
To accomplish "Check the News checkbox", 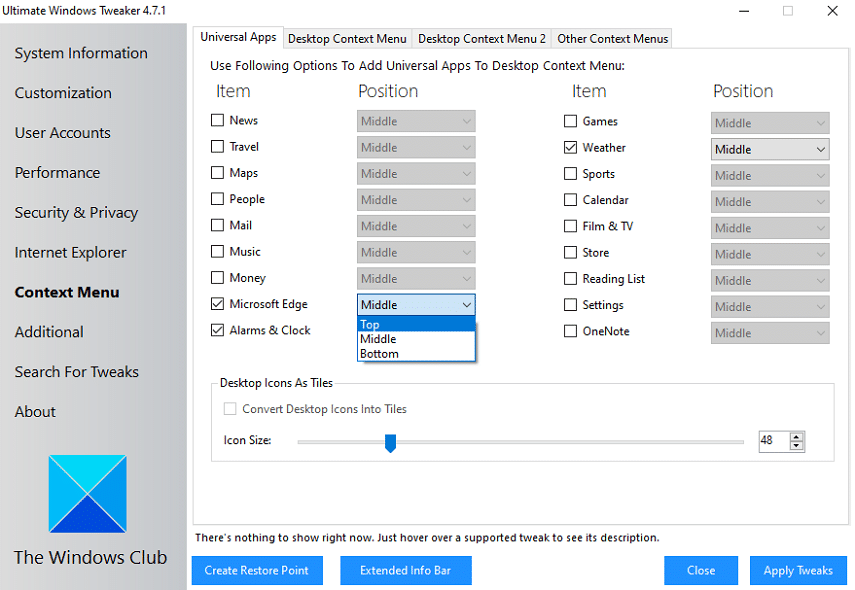I will (x=218, y=120).
